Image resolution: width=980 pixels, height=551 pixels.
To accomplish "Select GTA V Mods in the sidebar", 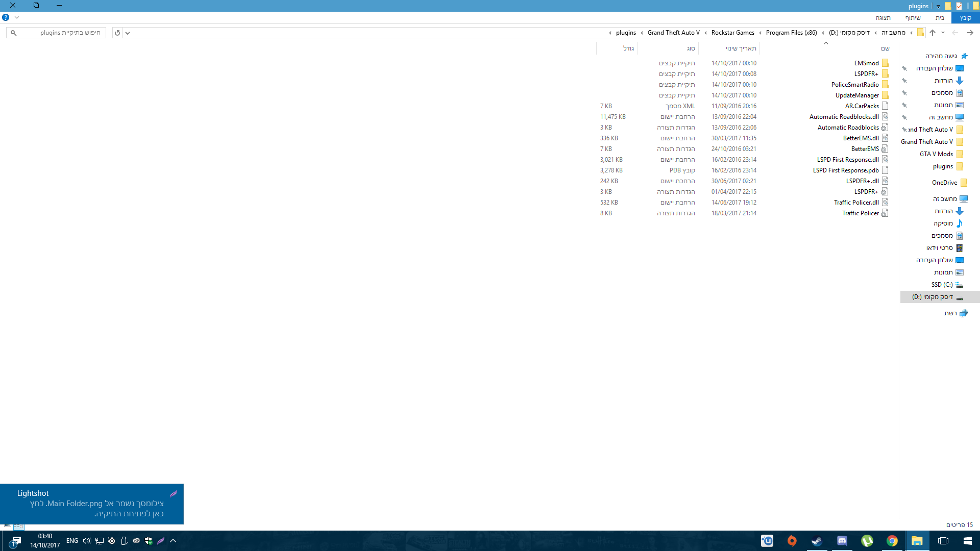I will click(936, 154).
